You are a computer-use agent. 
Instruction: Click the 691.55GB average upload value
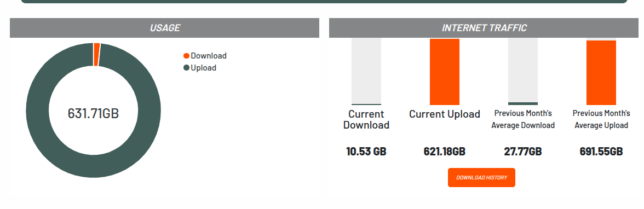(x=601, y=152)
